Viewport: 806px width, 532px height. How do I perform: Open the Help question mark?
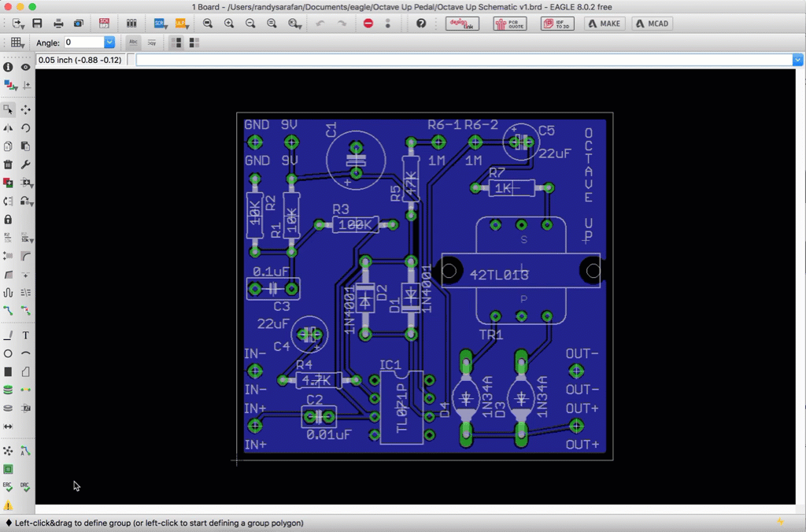coord(421,24)
